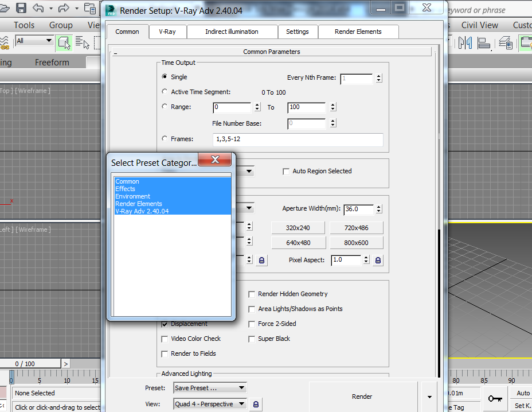
Task: Enable the Force 2-Sided checkbox
Action: click(x=252, y=324)
